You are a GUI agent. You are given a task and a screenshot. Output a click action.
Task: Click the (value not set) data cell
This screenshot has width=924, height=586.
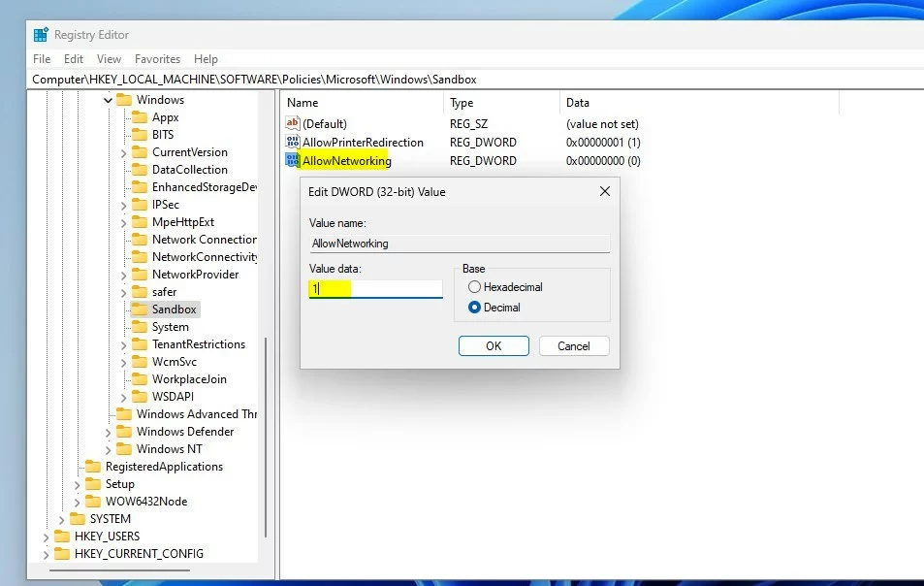click(x=602, y=124)
